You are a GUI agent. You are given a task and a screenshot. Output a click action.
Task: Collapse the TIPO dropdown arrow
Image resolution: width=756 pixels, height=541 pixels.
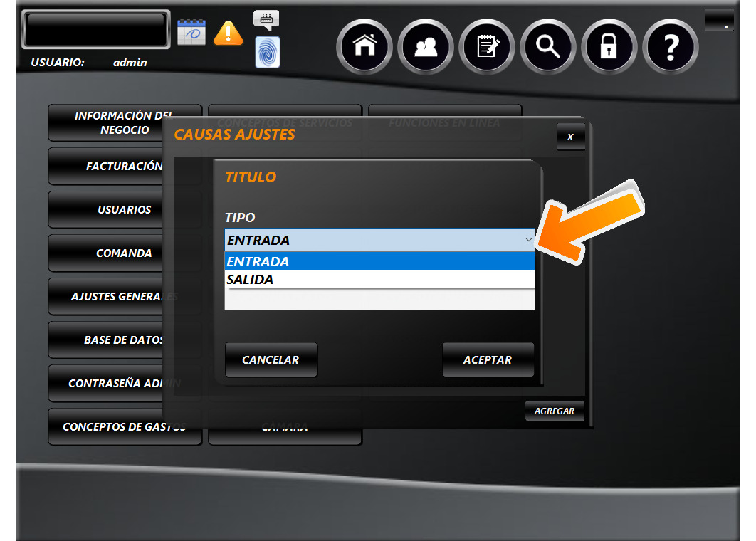(527, 240)
